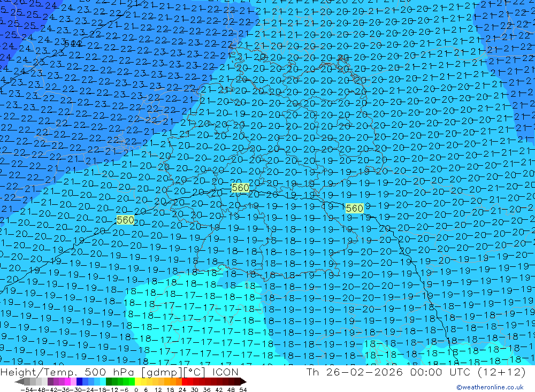Click the ICON model name in the title
Screen dimensions: 535x392
coord(225,372)
